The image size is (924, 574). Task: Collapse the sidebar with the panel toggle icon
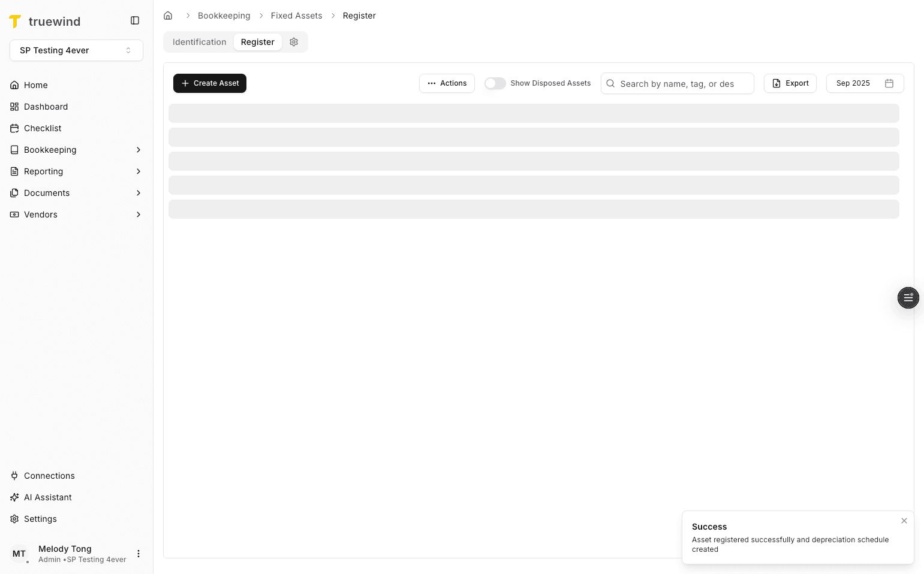click(135, 20)
